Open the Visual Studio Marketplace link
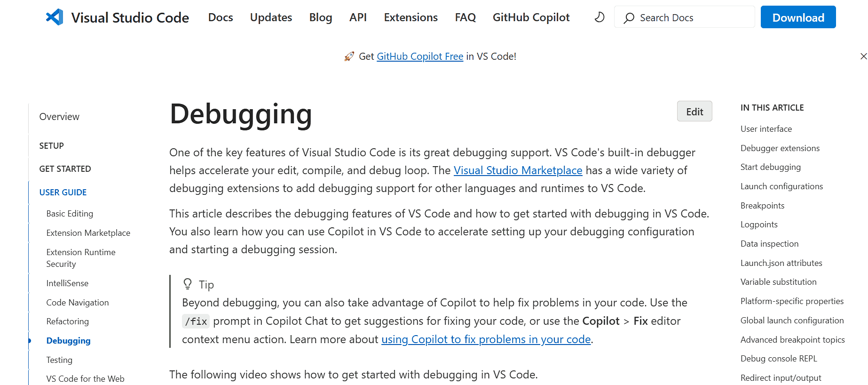Screen dimensions: 868x385 click(518, 170)
